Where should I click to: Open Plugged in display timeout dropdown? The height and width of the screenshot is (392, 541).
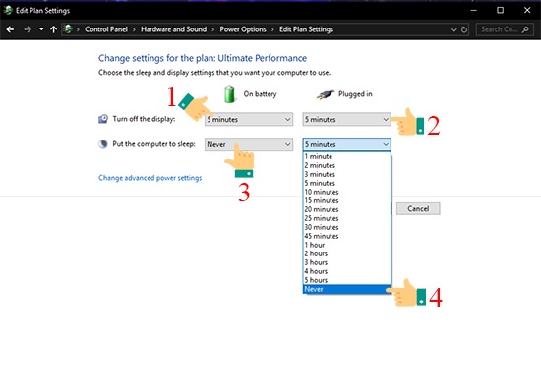[x=346, y=119]
